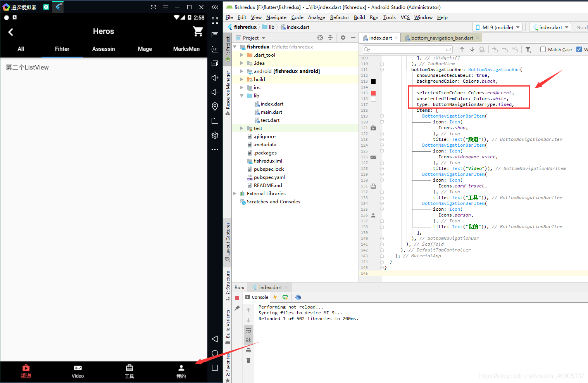Expand the android folder node
The image size is (588, 383).
(x=242, y=71)
